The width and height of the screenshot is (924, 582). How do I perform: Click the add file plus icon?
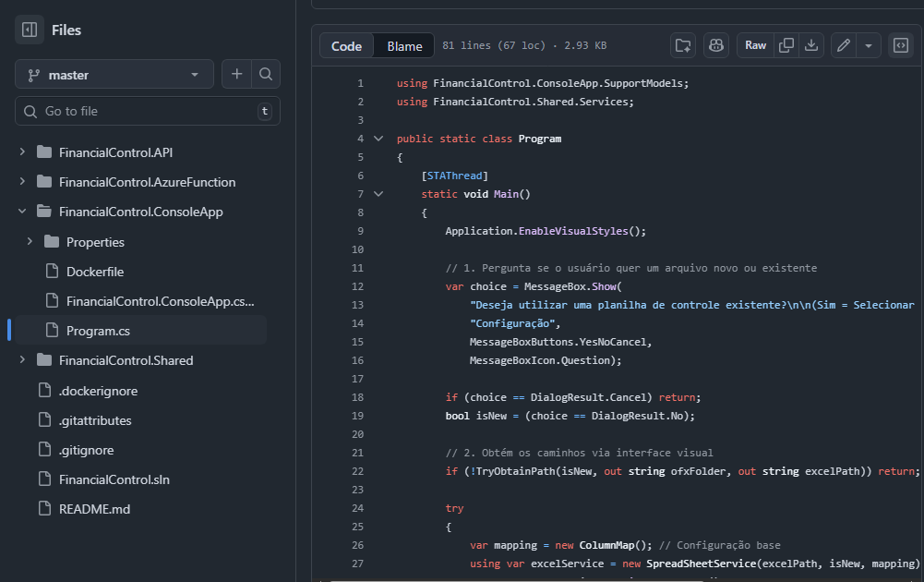point(237,74)
